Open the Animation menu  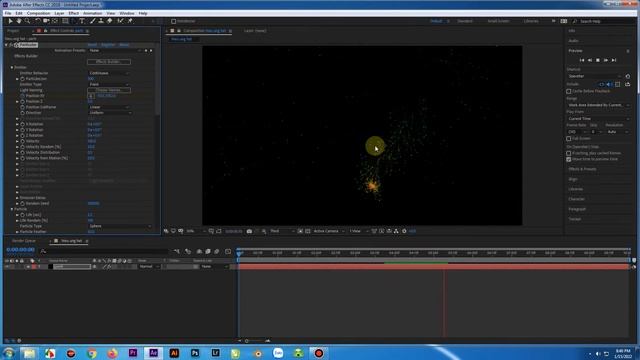(93, 13)
